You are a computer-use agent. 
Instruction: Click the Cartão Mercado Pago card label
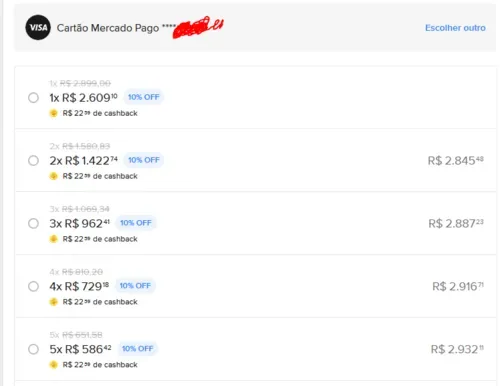(108, 28)
